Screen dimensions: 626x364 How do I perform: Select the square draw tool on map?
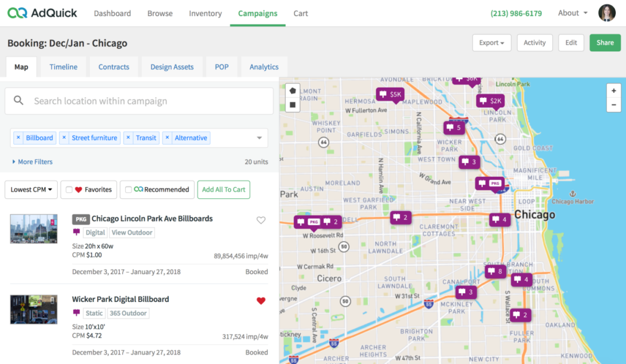click(x=293, y=105)
